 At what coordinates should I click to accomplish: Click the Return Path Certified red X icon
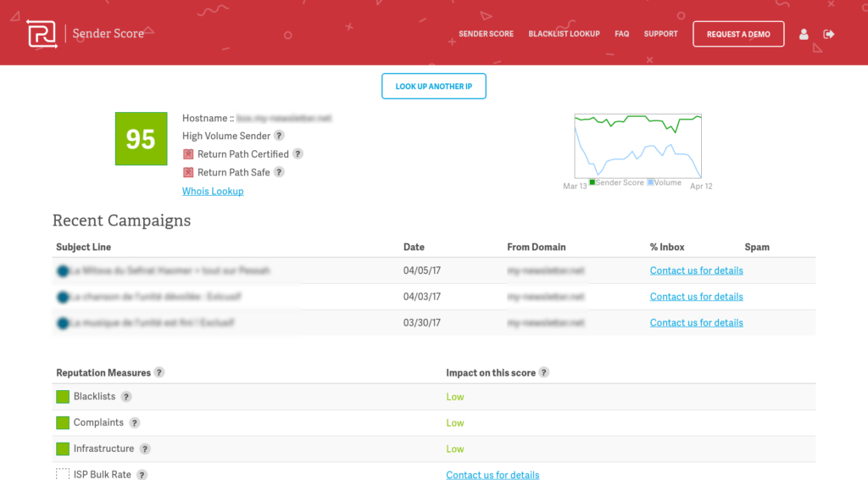click(x=188, y=154)
